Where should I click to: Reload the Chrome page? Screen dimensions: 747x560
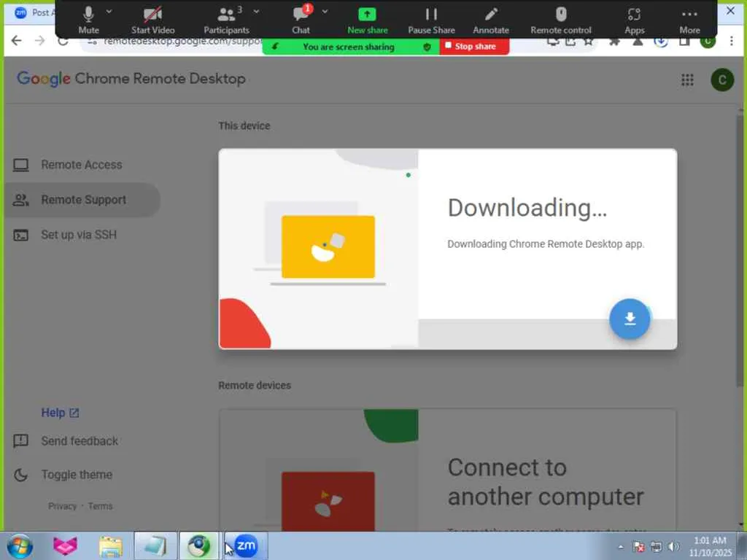[63, 41]
